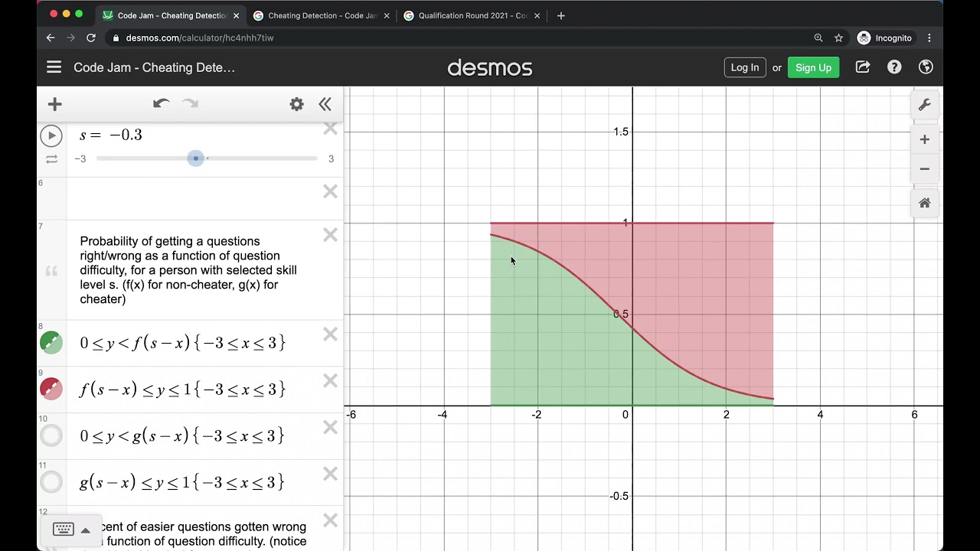Play the s slider animation

click(51, 136)
